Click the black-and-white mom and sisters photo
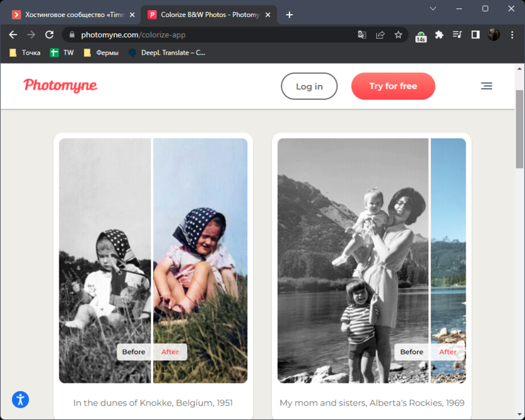This screenshot has height=420, width=525. coord(353,260)
